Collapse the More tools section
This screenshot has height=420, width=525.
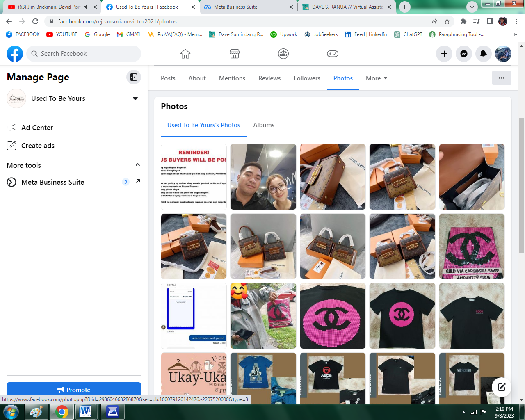coord(138,165)
